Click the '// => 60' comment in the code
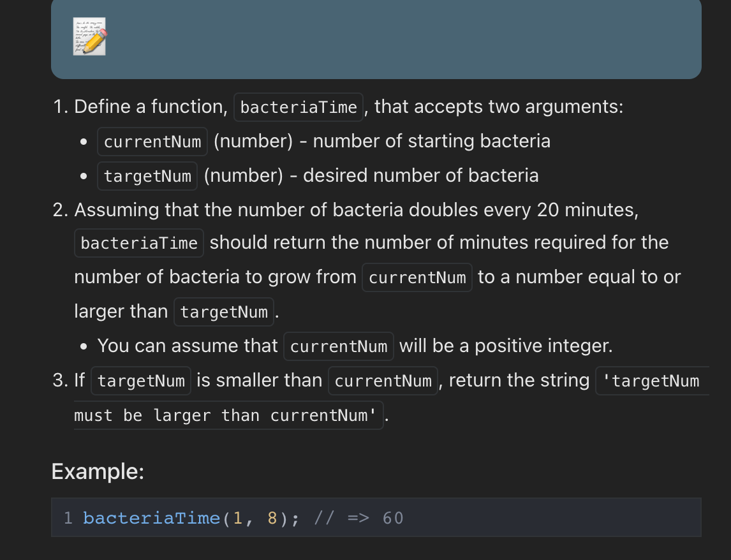 click(x=359, y=518)
